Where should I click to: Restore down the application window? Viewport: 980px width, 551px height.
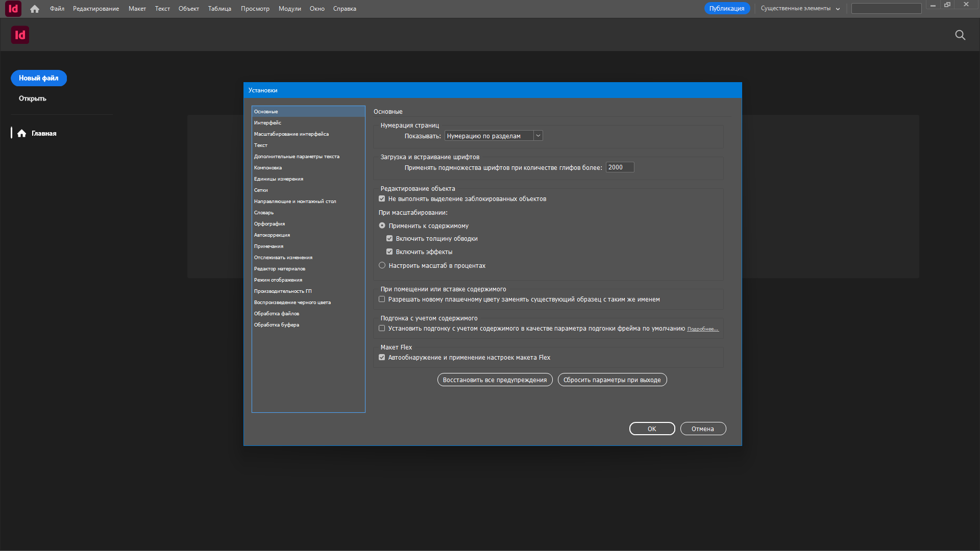[x=947, y=5]
